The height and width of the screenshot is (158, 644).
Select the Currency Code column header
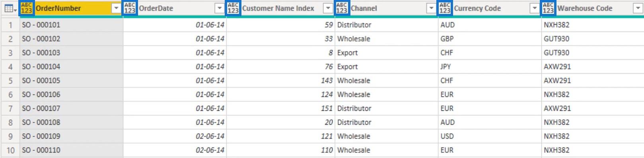490,8
